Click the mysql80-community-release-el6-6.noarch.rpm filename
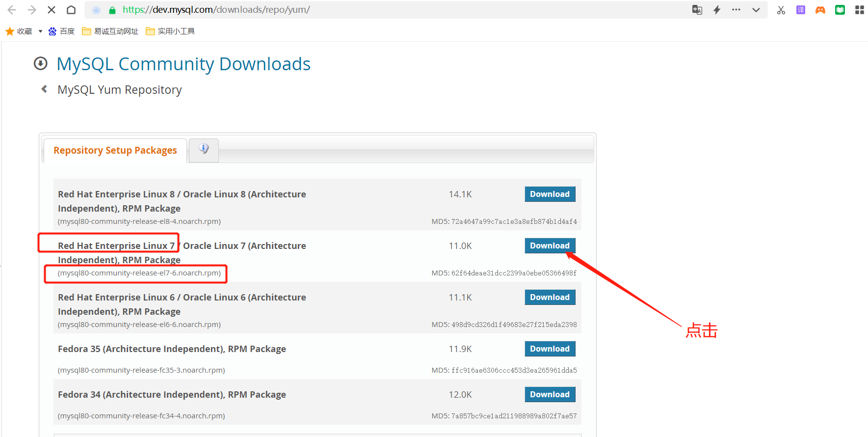This screenshot has height=437, width=868. click(x=139, y=325)
